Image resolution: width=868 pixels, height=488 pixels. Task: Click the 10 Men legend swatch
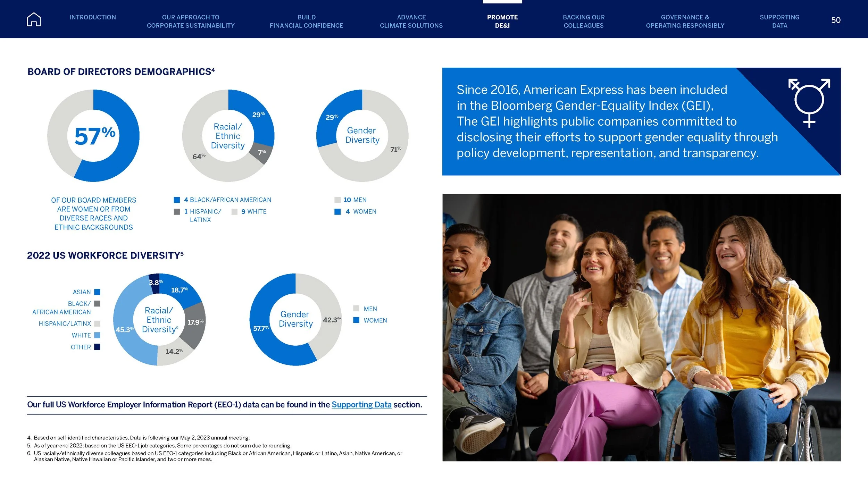(337, 200)
